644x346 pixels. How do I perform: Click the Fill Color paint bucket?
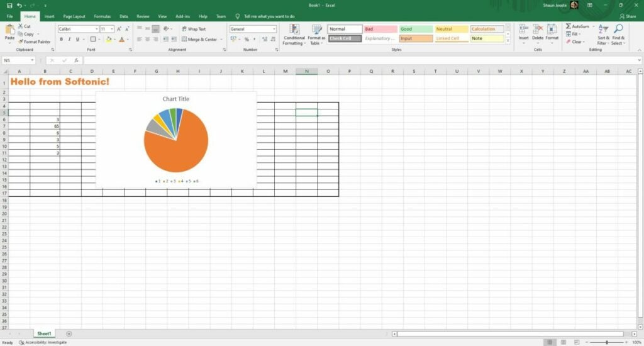coord(109,40)
